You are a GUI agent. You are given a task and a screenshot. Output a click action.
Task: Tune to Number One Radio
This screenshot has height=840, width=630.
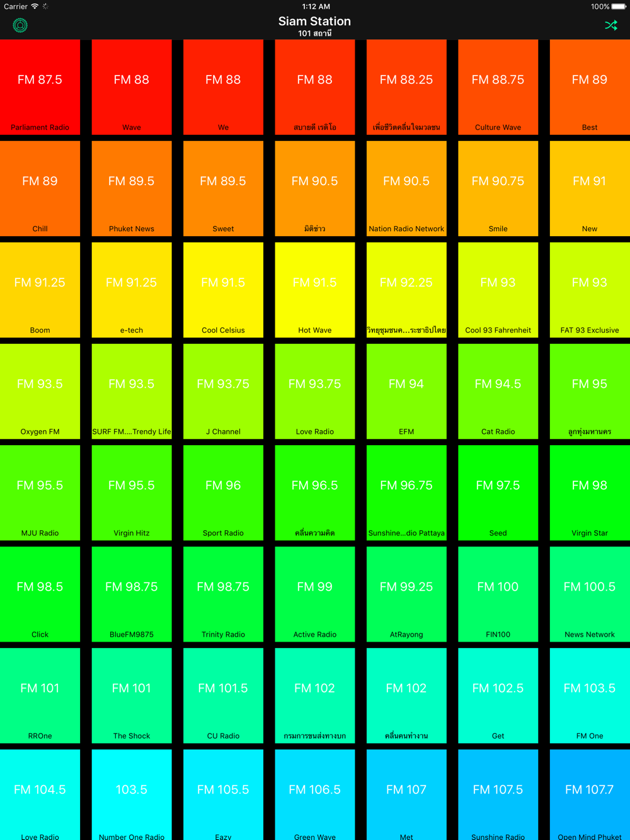point(132,795)
